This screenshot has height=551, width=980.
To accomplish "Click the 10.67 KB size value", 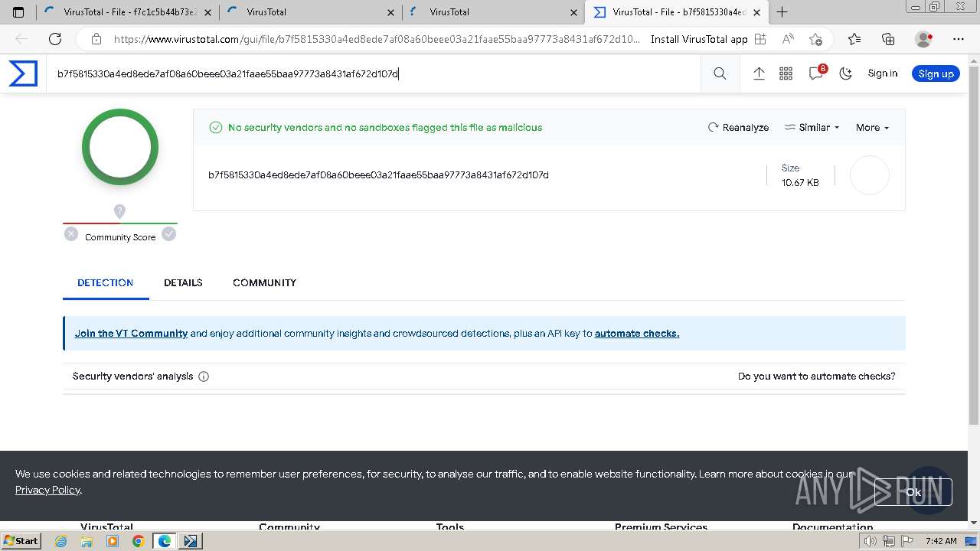I will 800,182.
